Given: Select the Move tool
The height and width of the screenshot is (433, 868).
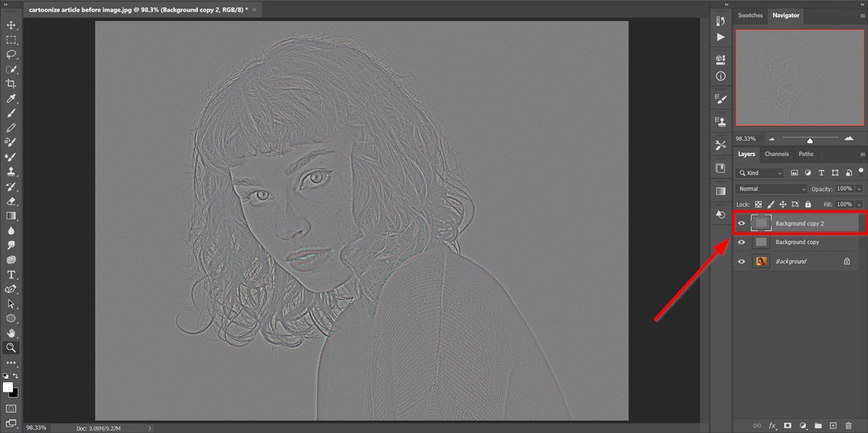Looking at the screenshot, I should click(x=11, y=25).
